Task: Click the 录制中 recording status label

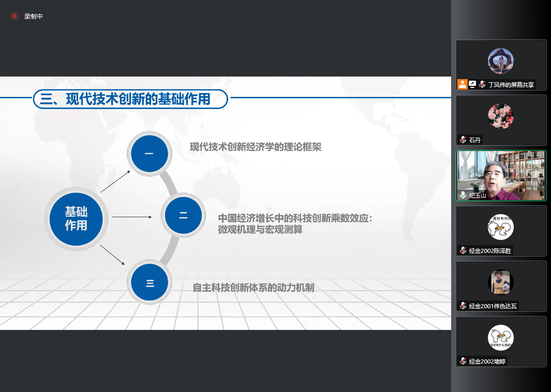Action: pyautogui.click(x=34, y=17)
